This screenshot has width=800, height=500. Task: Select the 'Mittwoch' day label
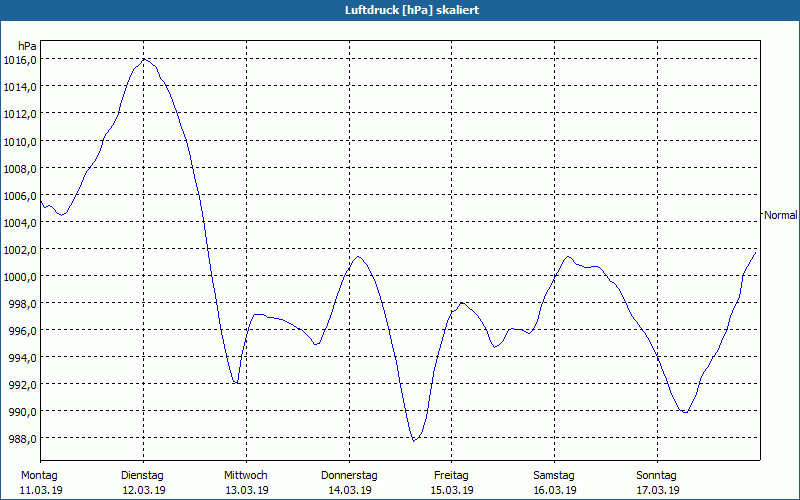point(246,476)
